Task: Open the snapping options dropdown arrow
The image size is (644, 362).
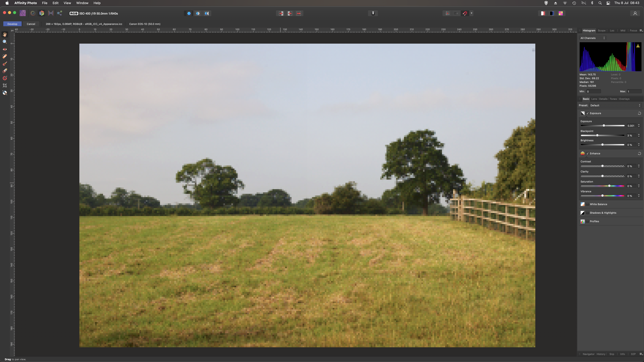Action: (472, 13)
